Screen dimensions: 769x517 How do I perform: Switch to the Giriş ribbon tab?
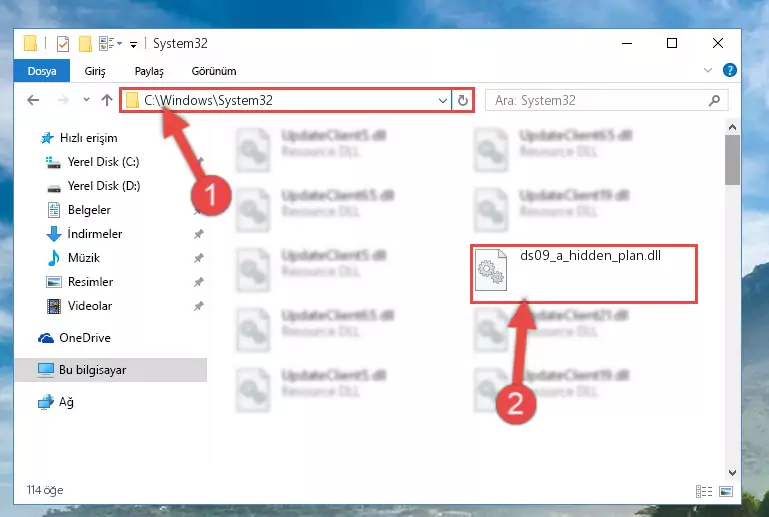click(95, 71)
